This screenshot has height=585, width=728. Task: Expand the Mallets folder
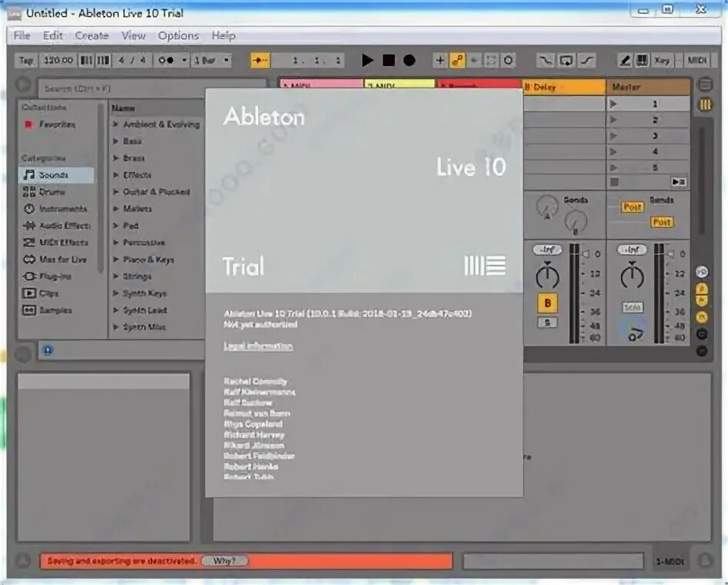[x=116, y=209]
